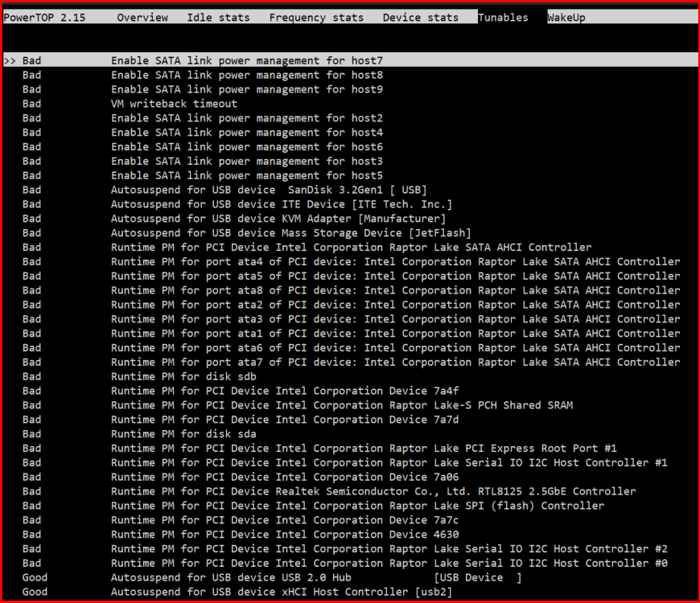The height and width of the screenshot is (603, 700).
Task: Select Runtime PM for port ata1 row
Action: coord(352,333)
